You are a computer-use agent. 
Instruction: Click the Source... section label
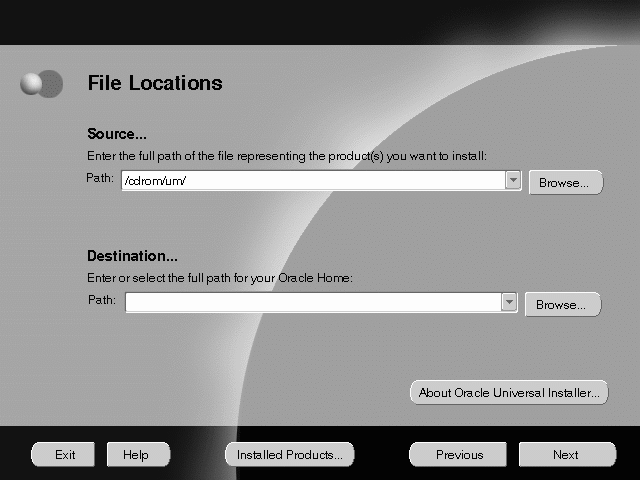tap(117, 134)
